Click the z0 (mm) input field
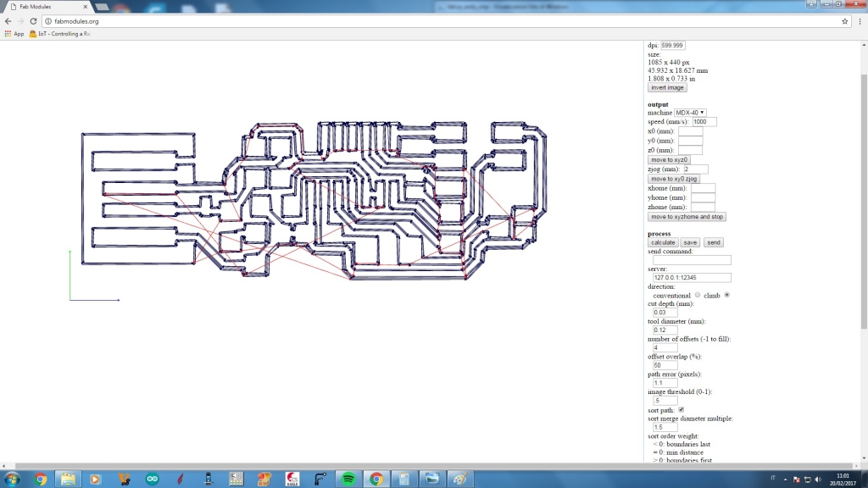Image resolution: width=868 pixels, height=488 pixels. point(690,150)
